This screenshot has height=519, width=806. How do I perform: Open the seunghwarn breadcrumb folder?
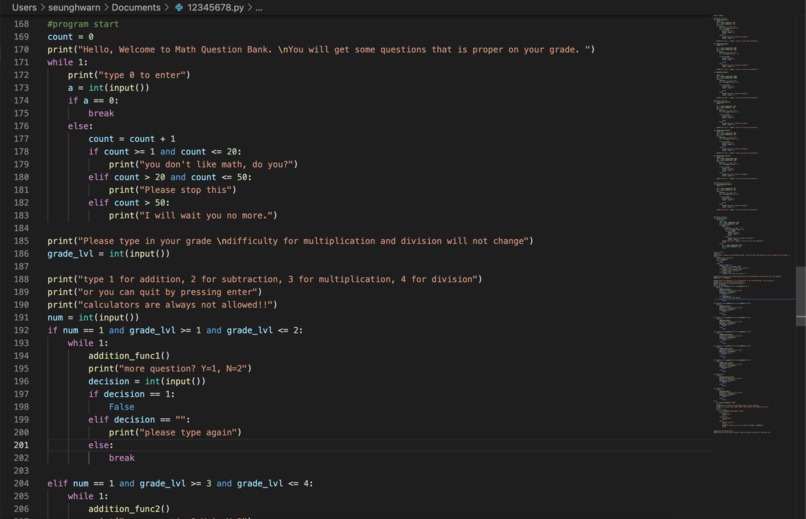pos(74,8)
